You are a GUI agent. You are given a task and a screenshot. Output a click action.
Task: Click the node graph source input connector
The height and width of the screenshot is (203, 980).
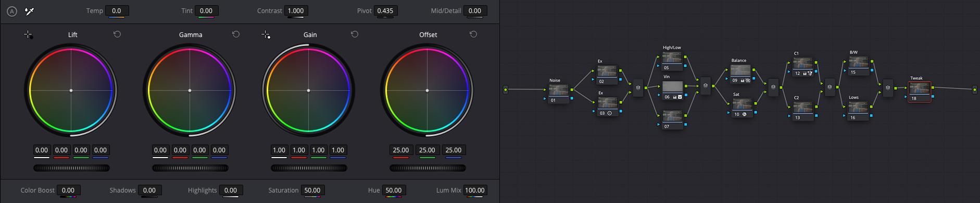(x=505, y=90)
